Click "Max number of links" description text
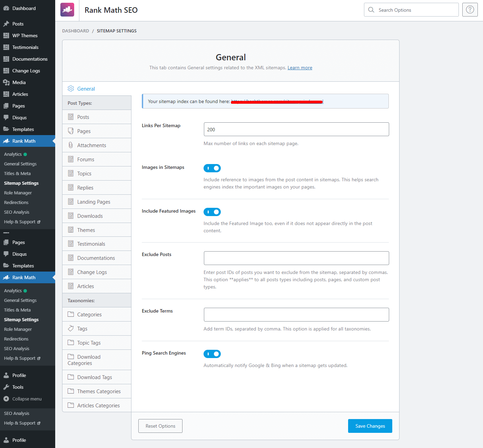 (x=251, y=143)
